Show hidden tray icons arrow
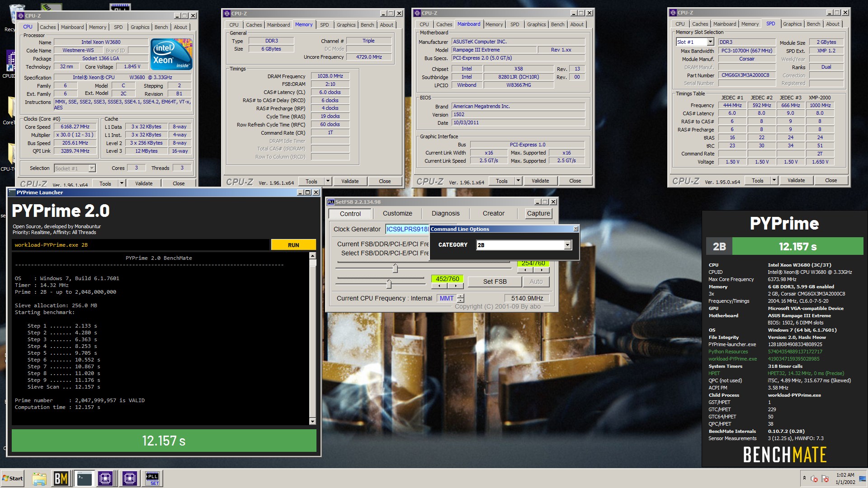 (804, 478)
